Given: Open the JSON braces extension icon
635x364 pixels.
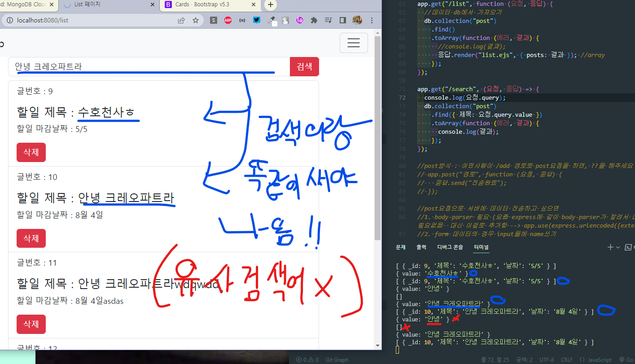Looking at the screenshot, I should point(242,20).
